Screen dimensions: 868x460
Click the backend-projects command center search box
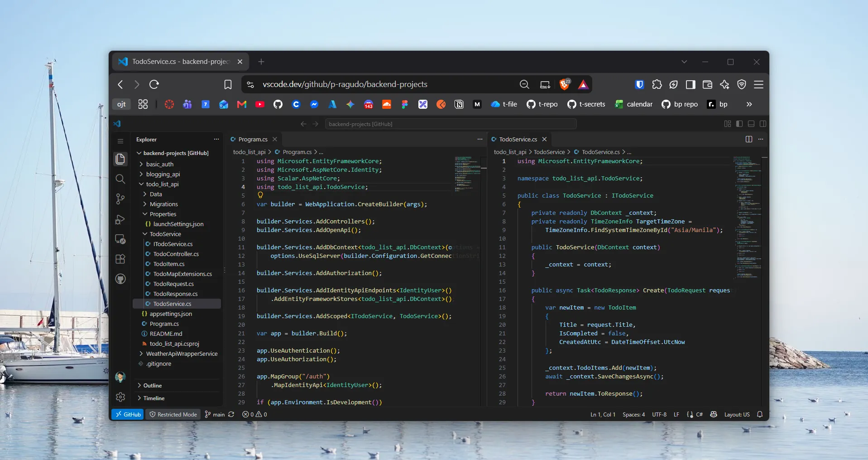tap(451, 124)
